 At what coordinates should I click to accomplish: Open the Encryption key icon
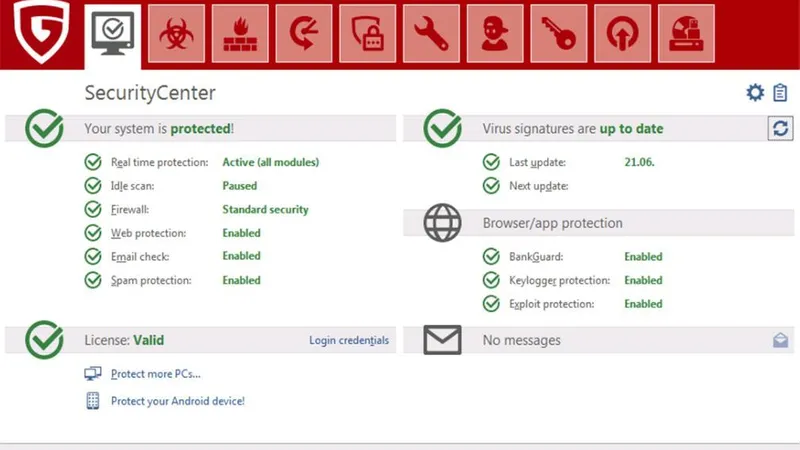[559, 33]
